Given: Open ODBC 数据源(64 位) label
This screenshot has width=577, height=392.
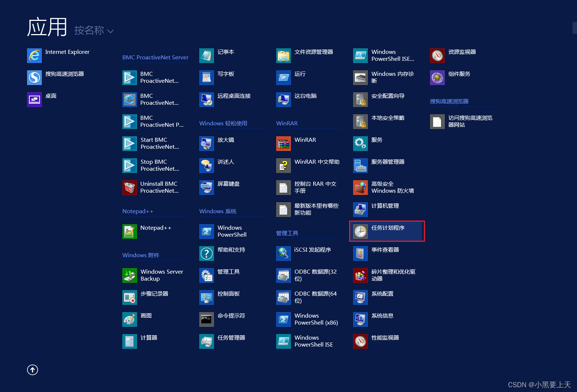Looking at the screenshot, I should (315, 297).
